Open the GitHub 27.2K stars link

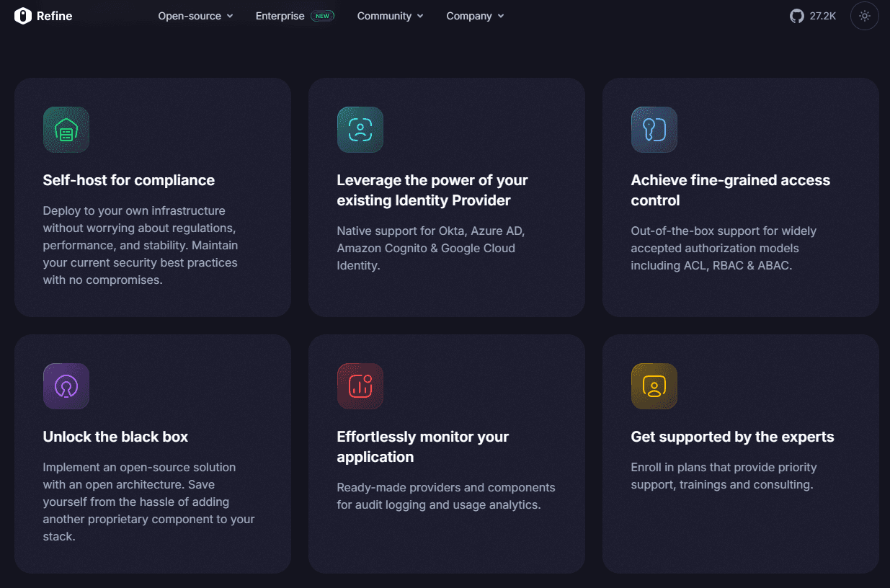pyautogui.click(x=813, y=16)
